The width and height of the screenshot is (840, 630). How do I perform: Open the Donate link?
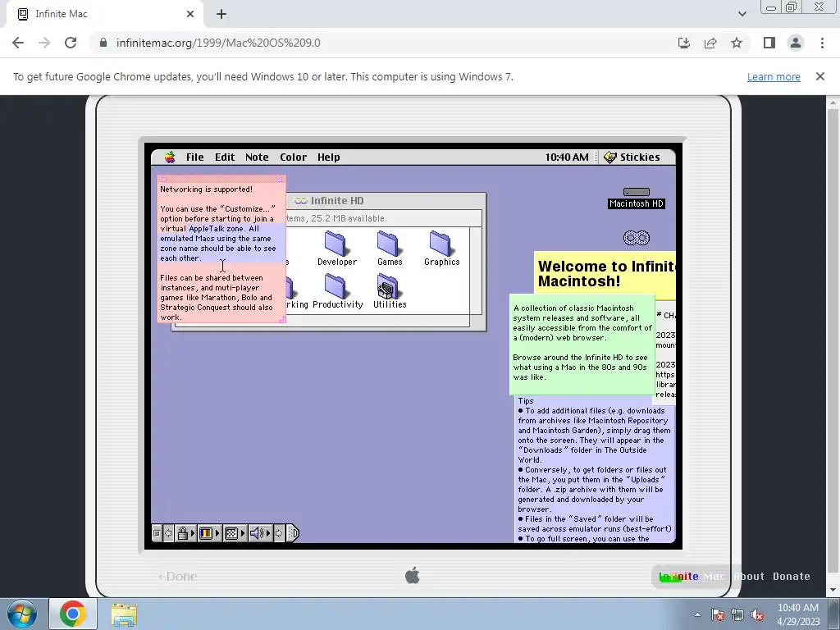tap(792, 577)
